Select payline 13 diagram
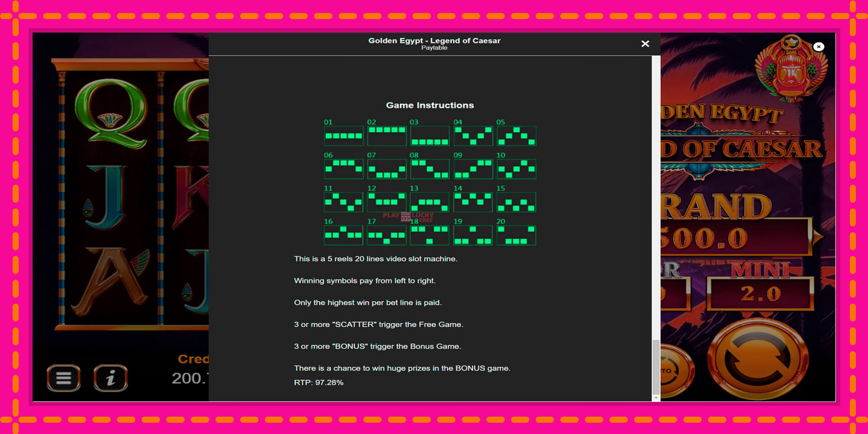Image resolution: width=868 pixels, height=434 pixels. [x=430, y=202]
